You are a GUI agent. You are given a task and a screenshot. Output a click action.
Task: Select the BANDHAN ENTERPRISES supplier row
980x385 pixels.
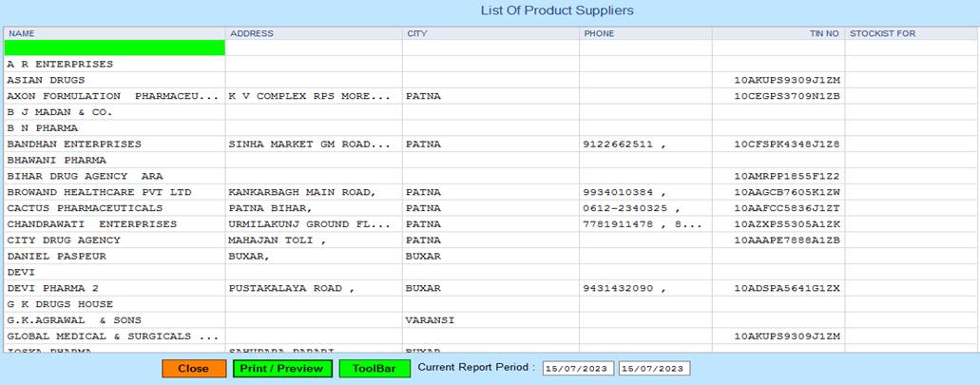(74, 144)
